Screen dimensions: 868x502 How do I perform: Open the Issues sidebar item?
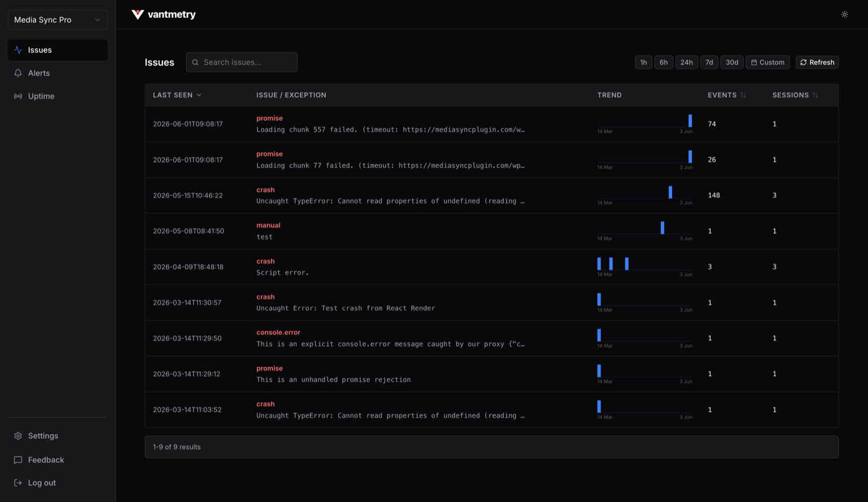58,50
